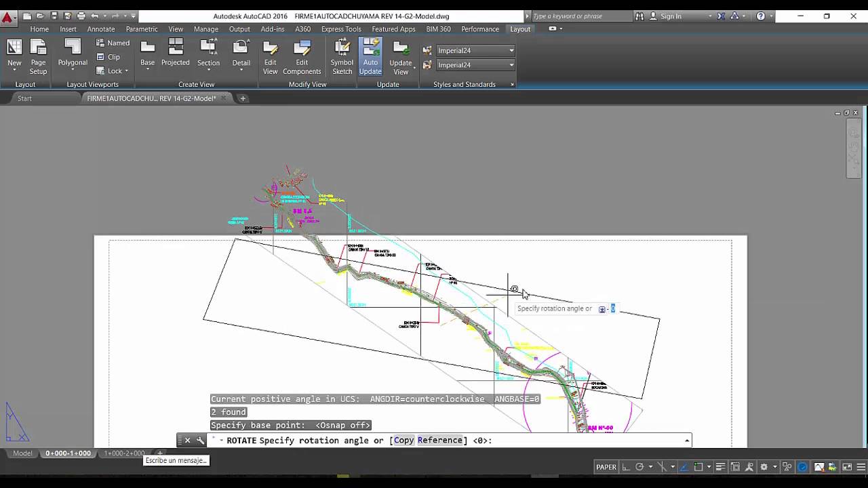Close the FIRME1AUTOCADCHU file tab

[x=223, y=98]
